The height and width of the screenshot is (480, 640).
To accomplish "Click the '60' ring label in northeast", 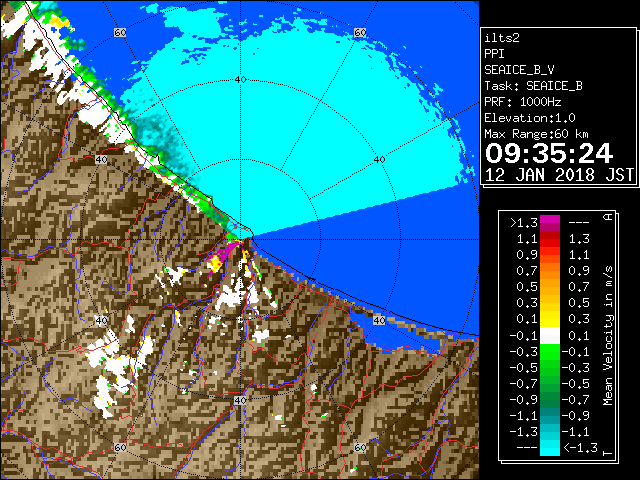I will click(360, 32).
